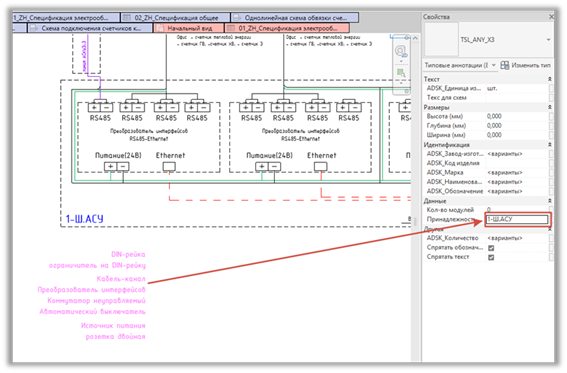Collapse the Текст property group
Screen dimensions: 567x373
550,79
